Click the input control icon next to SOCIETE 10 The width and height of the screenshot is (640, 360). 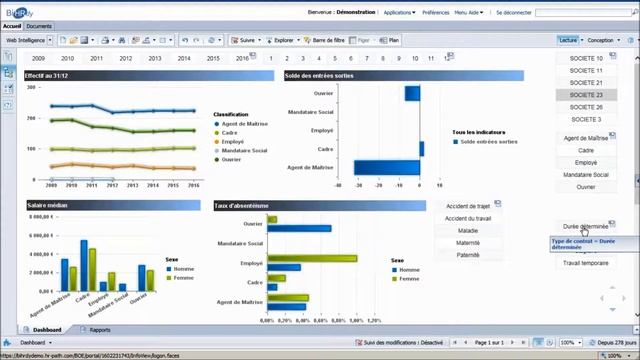point(613,55)
